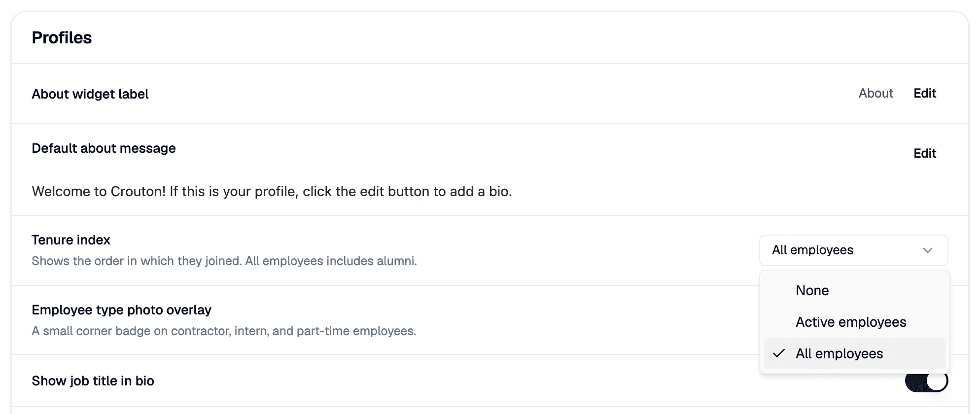Edit the Default about message
This screenshot has height=414, width=980.
click(x=924, y=153)
